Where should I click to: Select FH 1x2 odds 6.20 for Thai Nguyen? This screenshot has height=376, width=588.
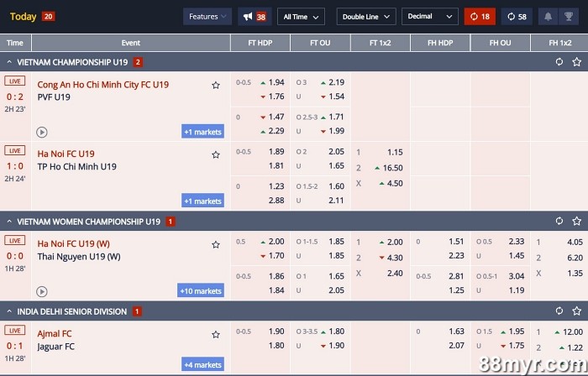575,258
